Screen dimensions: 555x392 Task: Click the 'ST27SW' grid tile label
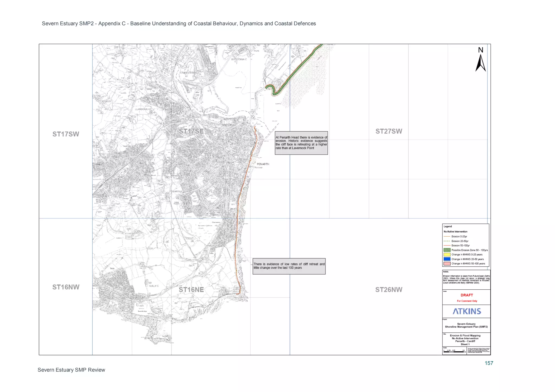click(x=389, y=131)
